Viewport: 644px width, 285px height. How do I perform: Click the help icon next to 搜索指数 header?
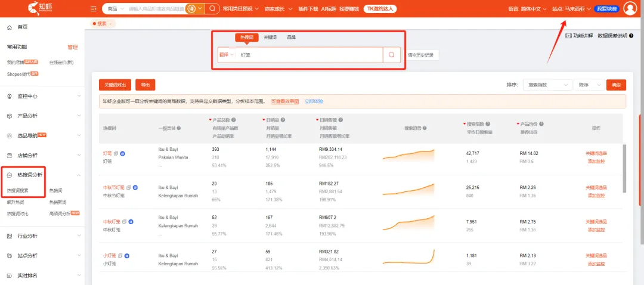tap(488, 124)
